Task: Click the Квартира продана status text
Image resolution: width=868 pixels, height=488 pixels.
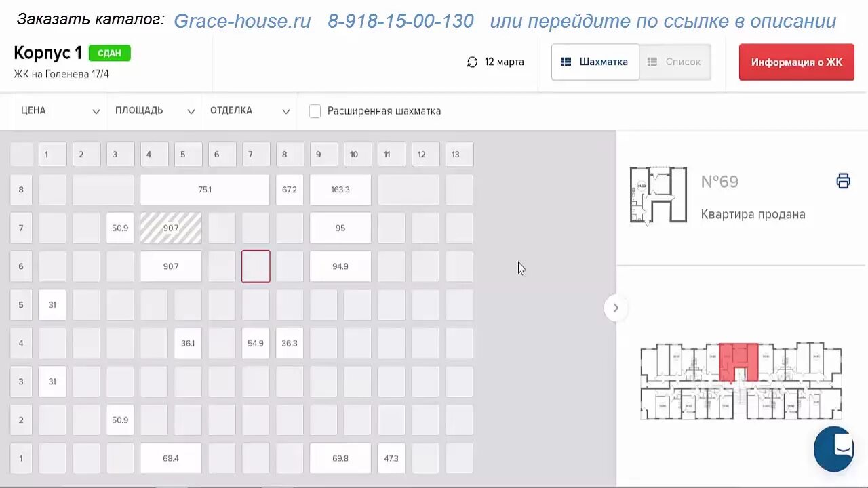Action: 753,214
